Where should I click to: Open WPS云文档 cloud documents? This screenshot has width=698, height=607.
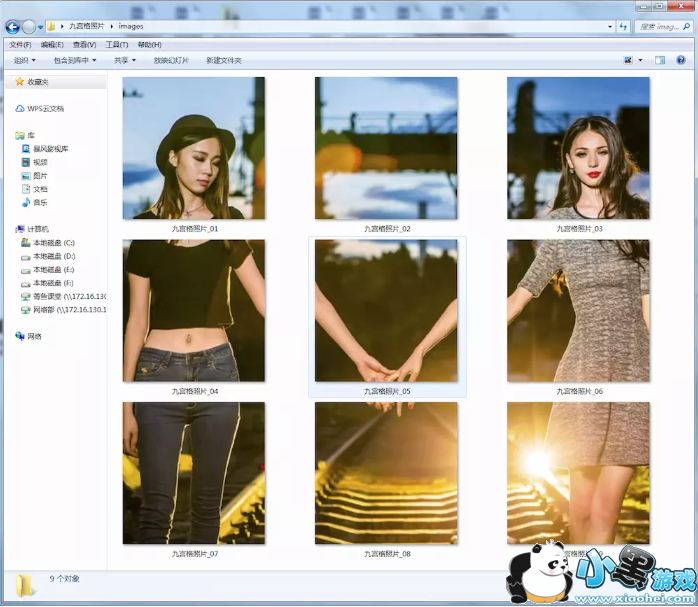pyautogui.click(x=45, y=108)
